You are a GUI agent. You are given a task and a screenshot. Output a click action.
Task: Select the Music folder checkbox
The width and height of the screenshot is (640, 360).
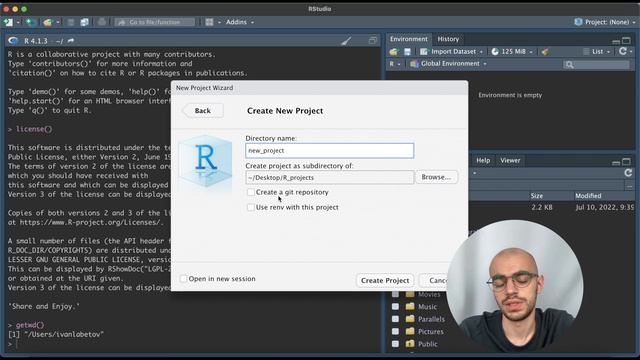click(x=395, y=307)
